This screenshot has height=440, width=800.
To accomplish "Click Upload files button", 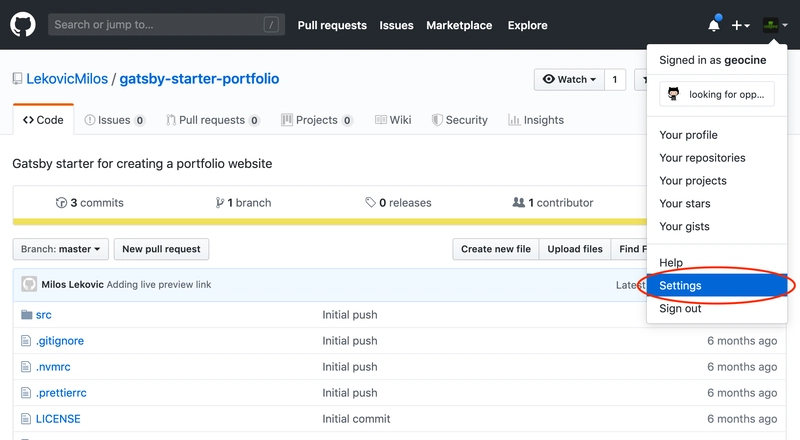I will click(575, 249).
